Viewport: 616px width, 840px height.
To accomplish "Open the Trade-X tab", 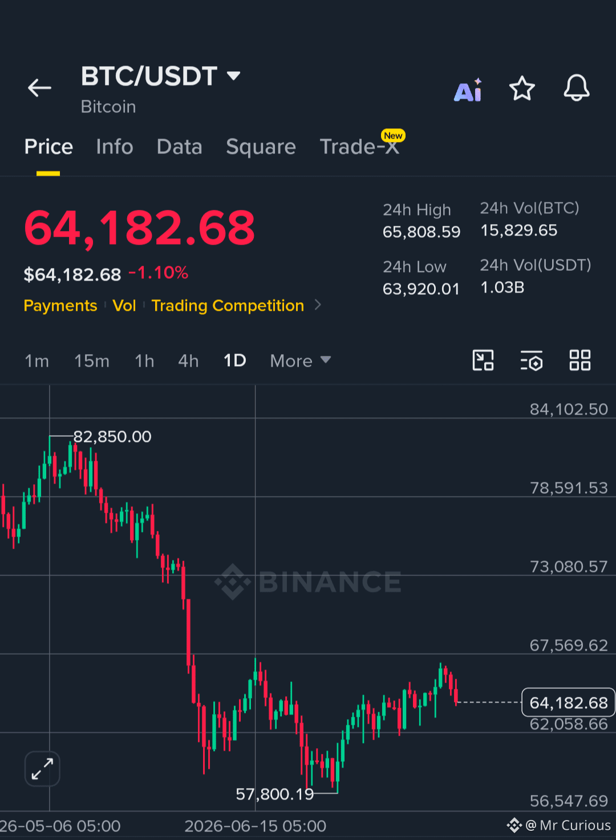I will [x=360, y=147].
